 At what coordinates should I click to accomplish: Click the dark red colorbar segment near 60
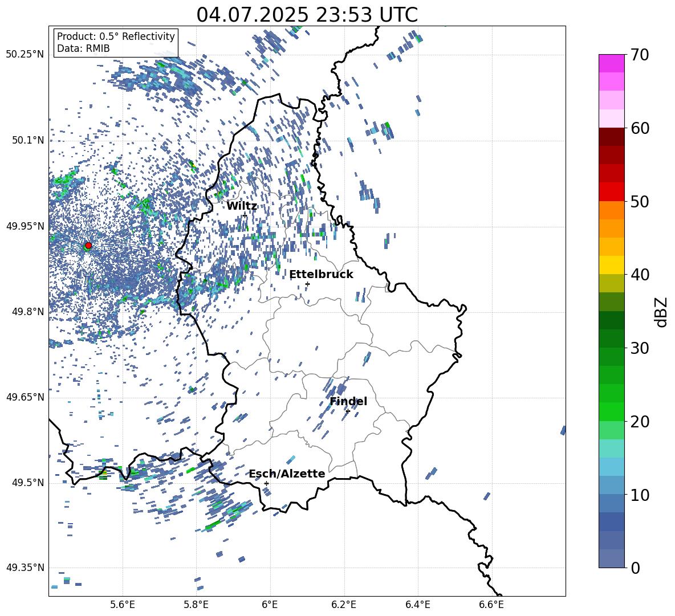[x=612, y=137]
